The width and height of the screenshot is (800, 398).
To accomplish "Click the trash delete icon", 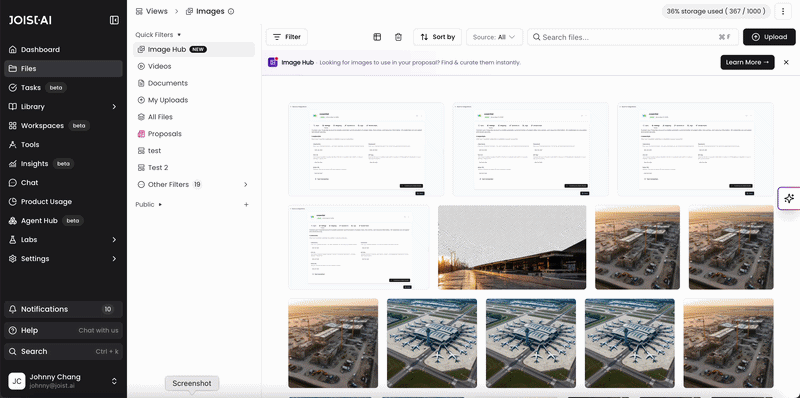I will click(398, 37).
